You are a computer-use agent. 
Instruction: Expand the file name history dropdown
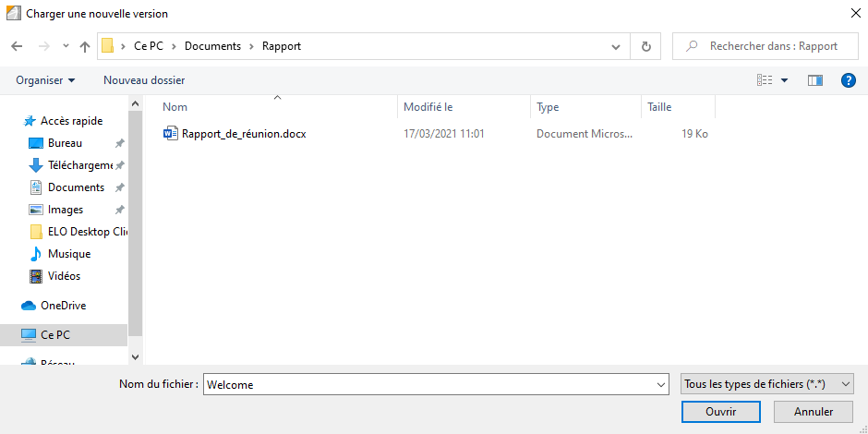tap(660, 384)
